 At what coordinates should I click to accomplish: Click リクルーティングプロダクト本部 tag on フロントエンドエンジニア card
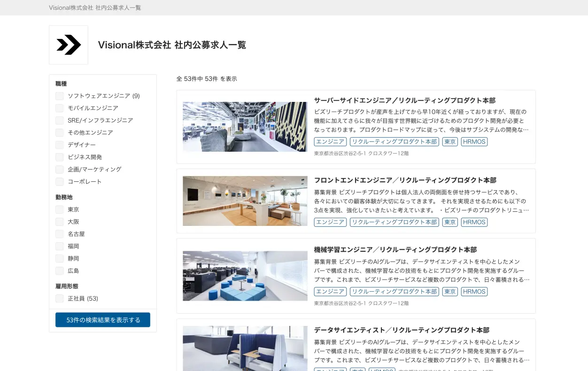(395, 222)
